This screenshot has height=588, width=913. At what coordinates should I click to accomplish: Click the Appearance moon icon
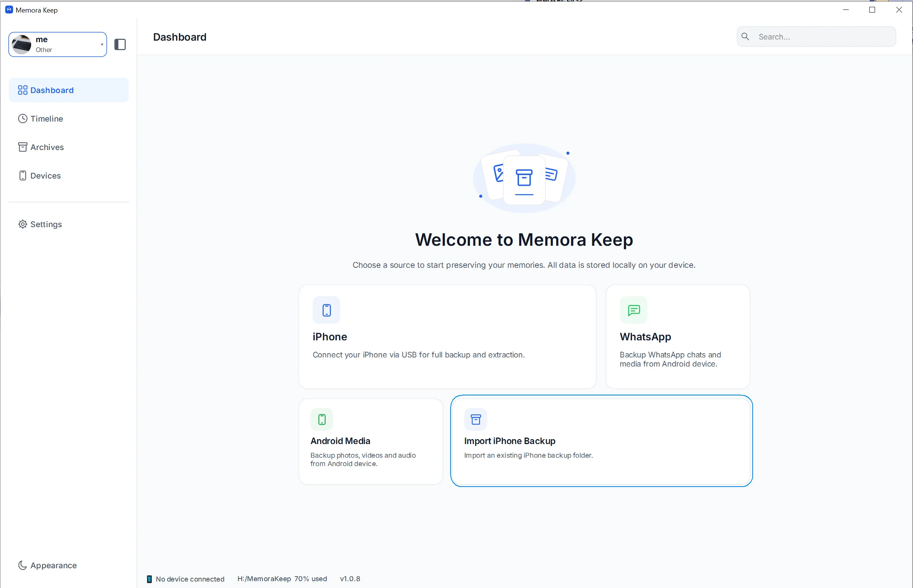22,565
